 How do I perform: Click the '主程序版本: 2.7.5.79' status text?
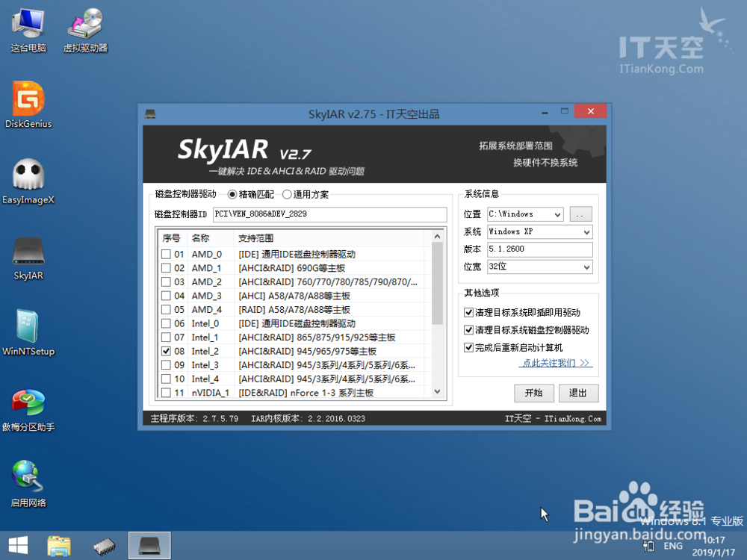pos(194,419)
